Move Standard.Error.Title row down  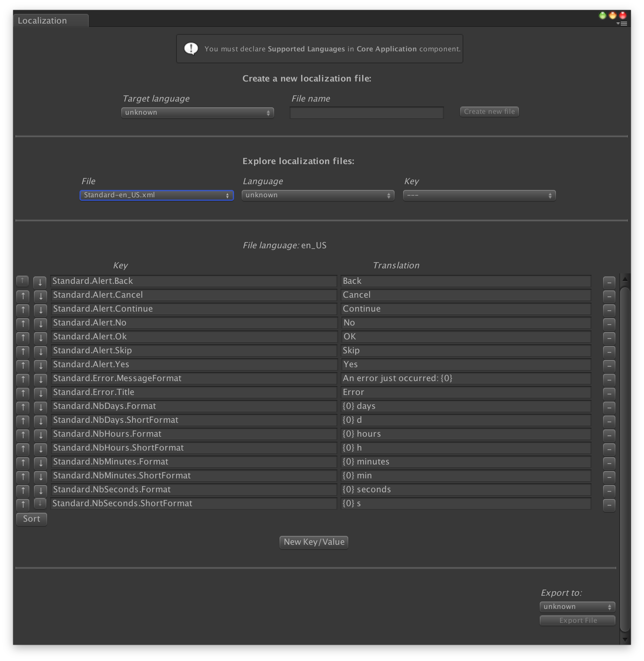click(40, 393)
